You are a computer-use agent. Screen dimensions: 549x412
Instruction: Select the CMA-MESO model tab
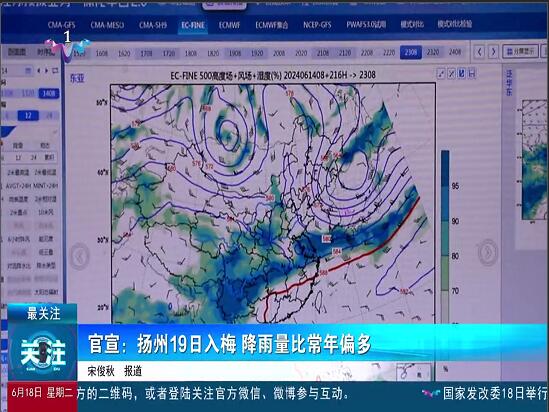point(107,25)
